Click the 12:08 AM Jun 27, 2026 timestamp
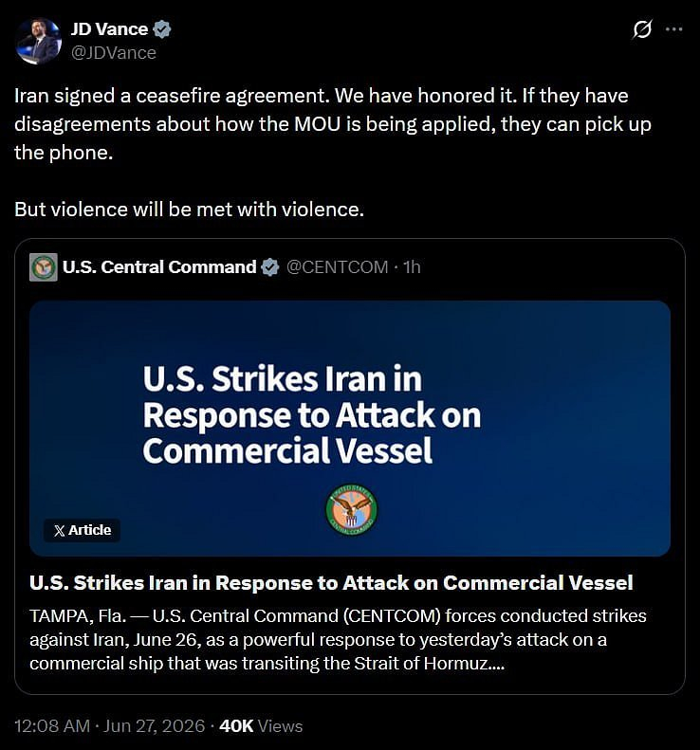Screen dimensions: 700x750 (110, 725)
